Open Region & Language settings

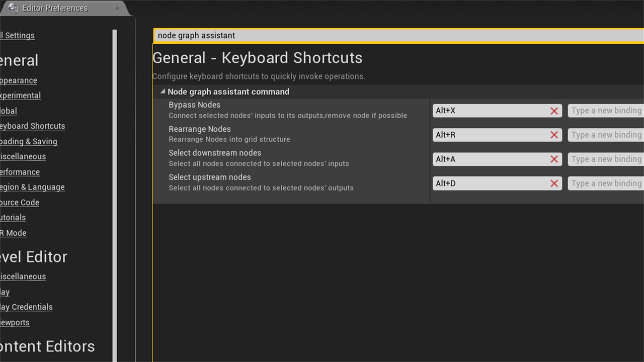click(x=32, y=187)
